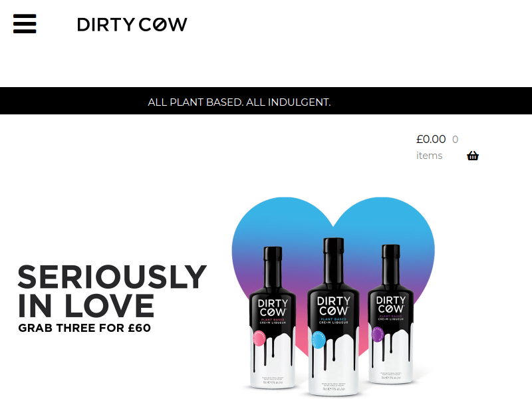Open the hamburger navigation menu
The height and width of the screenshot is (399, 532).
click(x=25, y=24)
